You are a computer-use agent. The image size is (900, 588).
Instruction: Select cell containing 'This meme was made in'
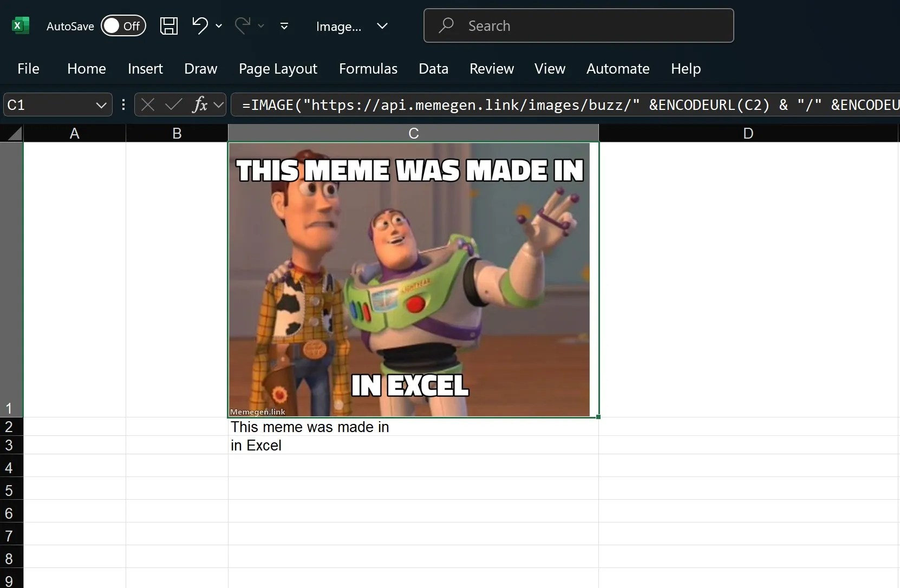414,427
